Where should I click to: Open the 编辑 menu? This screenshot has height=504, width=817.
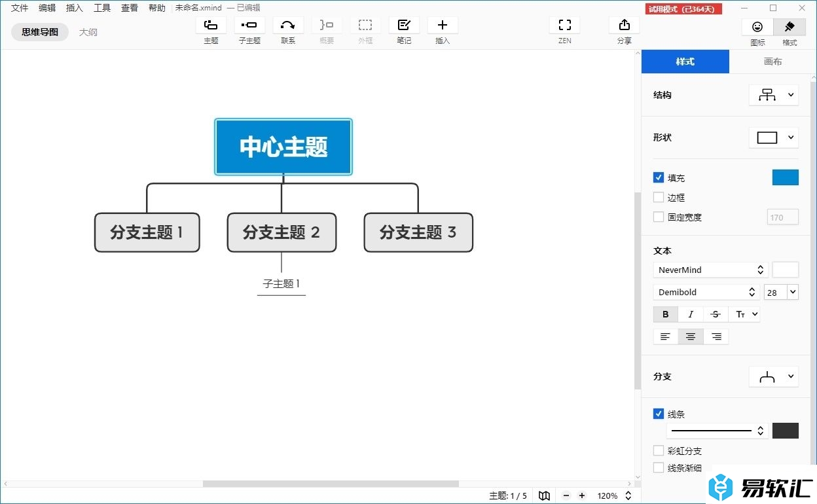tap(47, 8)
